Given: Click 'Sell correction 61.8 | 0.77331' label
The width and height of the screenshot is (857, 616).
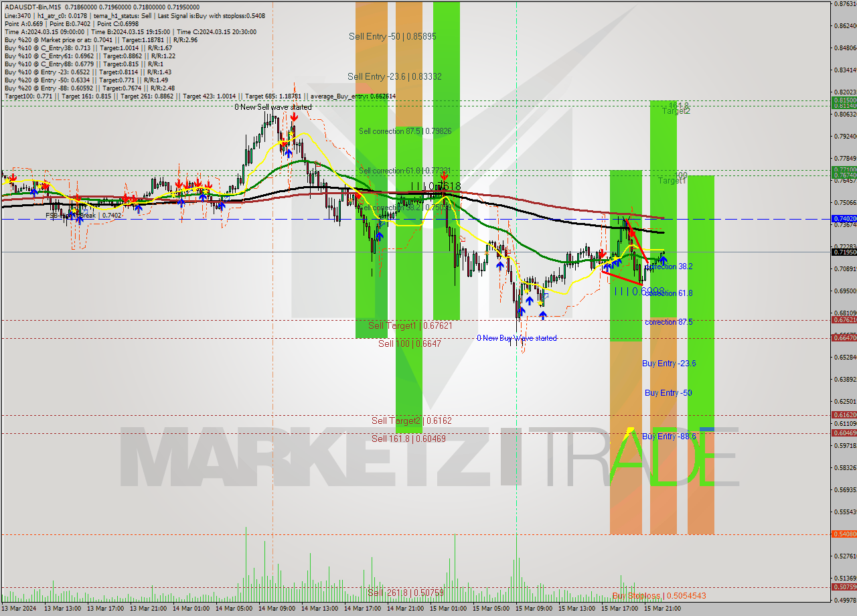Looking at the screenshot, I should click(405, 171).
